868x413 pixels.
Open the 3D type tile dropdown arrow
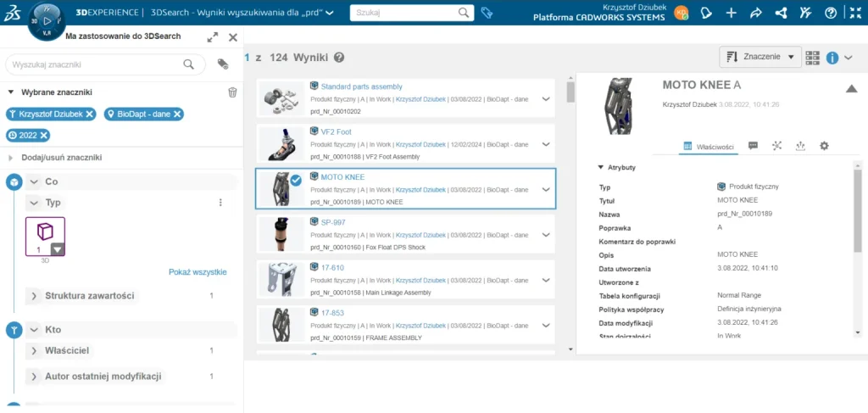click(58, 249)
